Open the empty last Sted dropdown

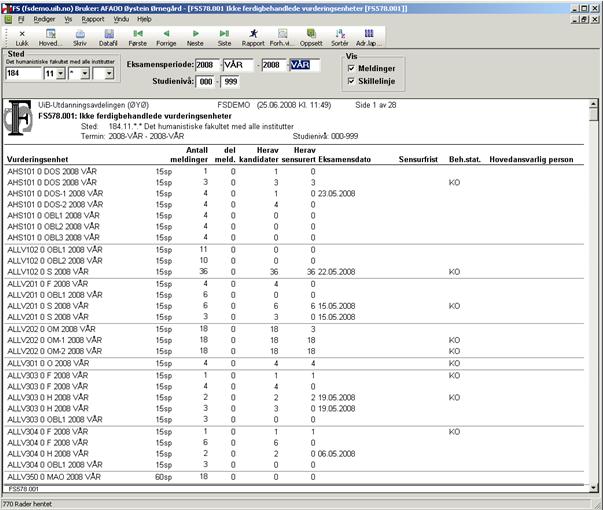pyautogui.click(x=109, y=73)
